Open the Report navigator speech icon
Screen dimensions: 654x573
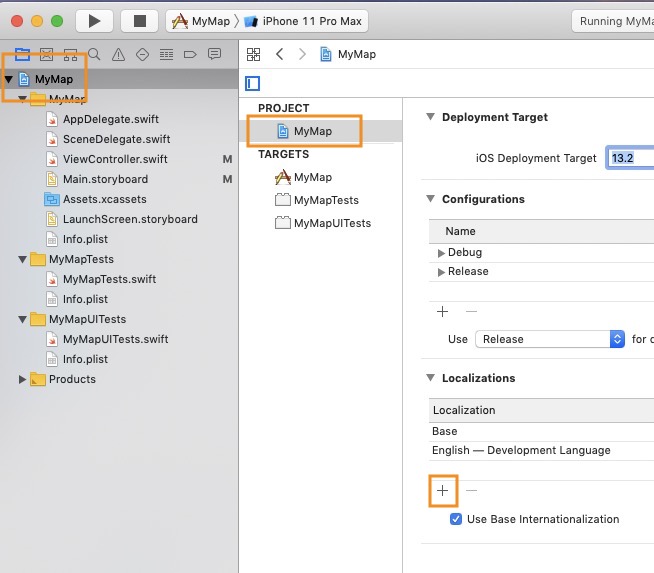pos(214,54)
